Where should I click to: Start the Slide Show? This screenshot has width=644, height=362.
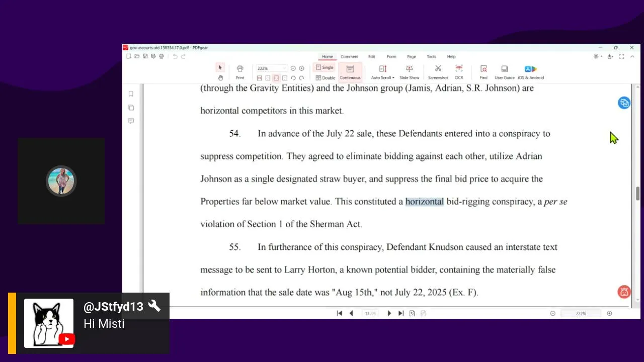(409, 71)
